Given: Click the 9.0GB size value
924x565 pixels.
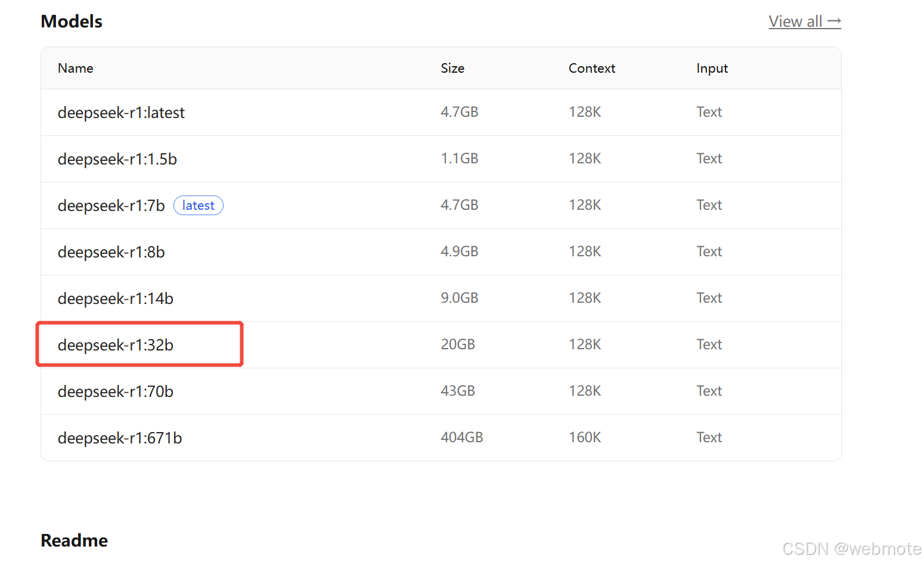Looking at the screenshot, I should point(460,298).
